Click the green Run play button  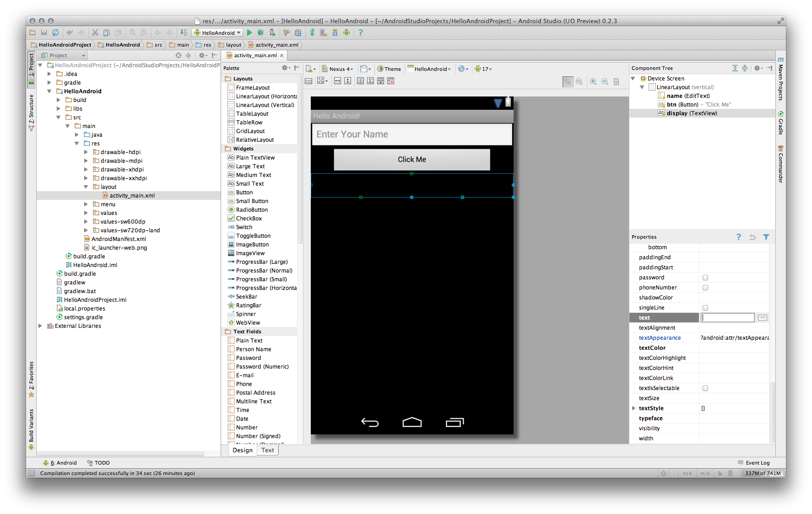(249, 32)
